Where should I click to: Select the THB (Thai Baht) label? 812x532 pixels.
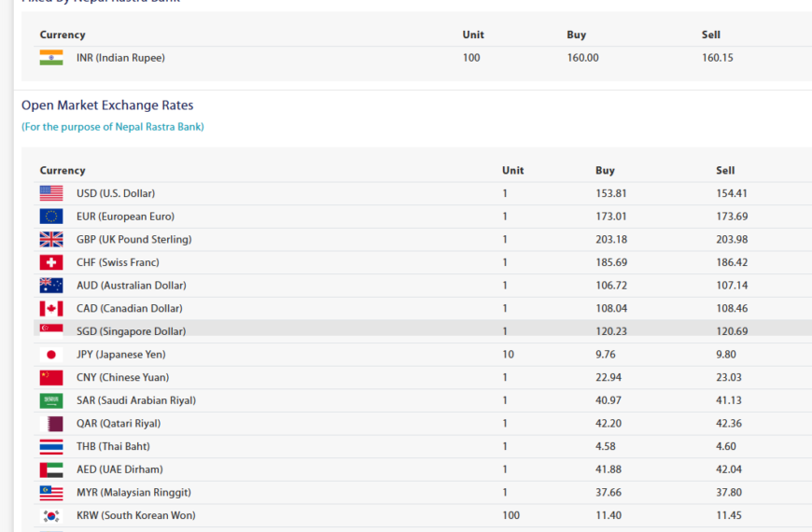pyautogui.click(x=113, y=446)
